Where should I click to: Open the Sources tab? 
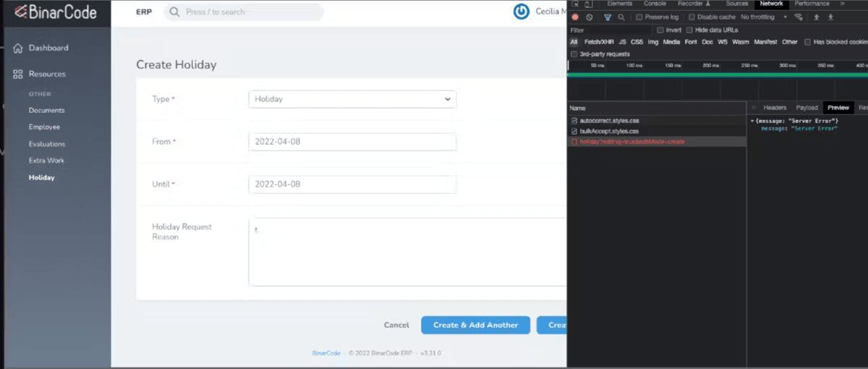(737, 4)
